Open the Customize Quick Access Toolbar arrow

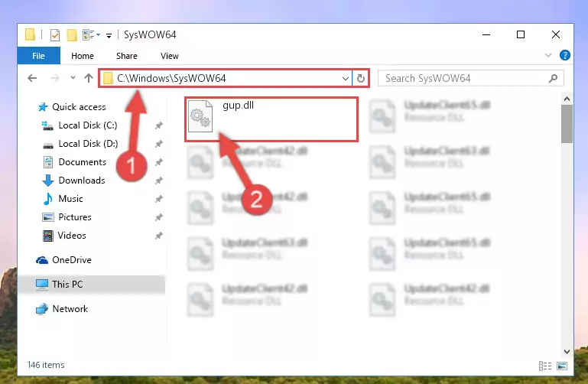pos(109,36)
